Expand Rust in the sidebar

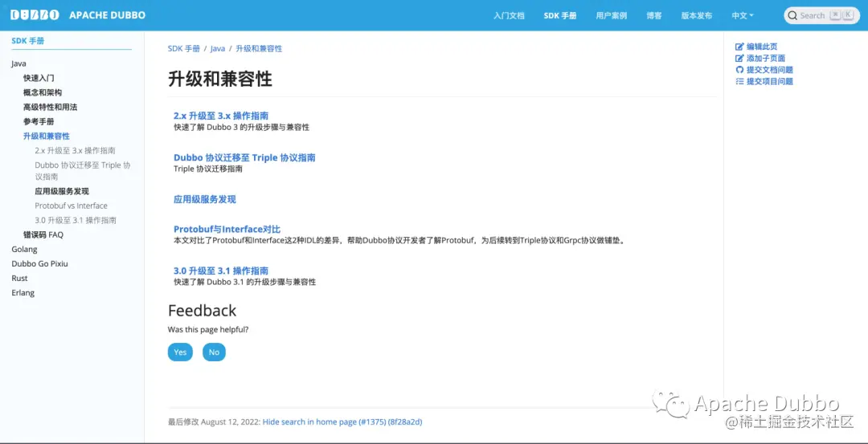point(19,278)
